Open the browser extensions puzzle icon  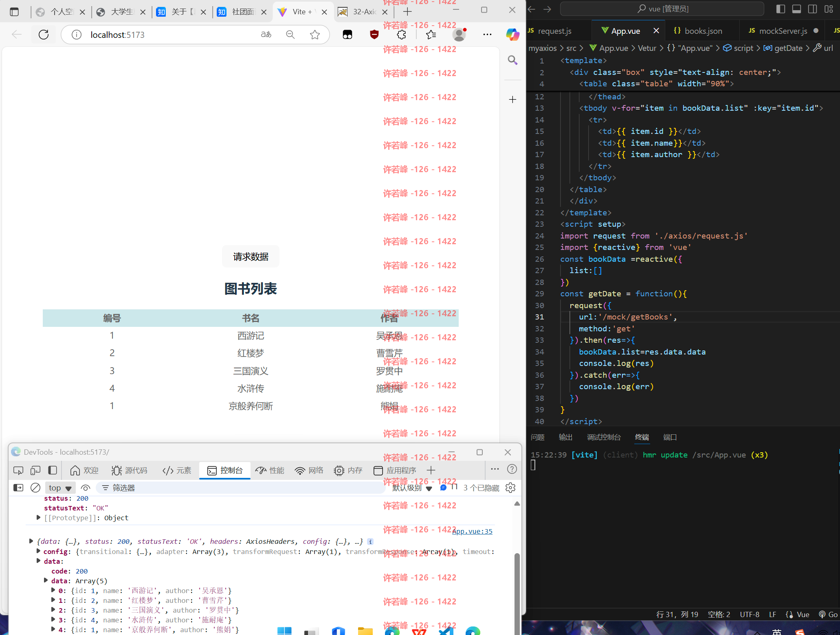[402, 35]
